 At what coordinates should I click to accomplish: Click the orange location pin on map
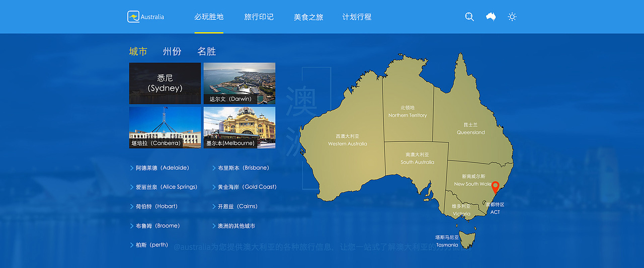point(496,188)
